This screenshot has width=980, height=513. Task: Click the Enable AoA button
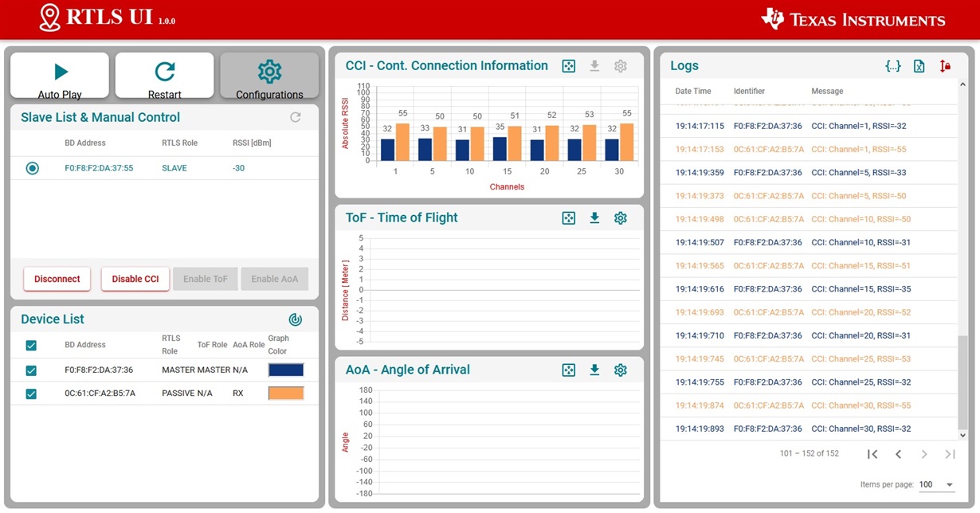(x=275, y=279)
